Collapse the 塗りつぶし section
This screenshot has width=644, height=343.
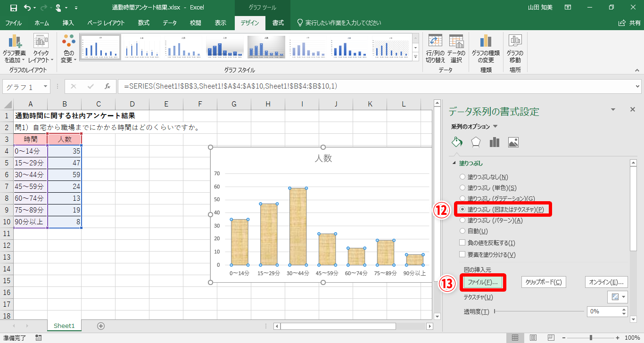(x=454, y=163)
